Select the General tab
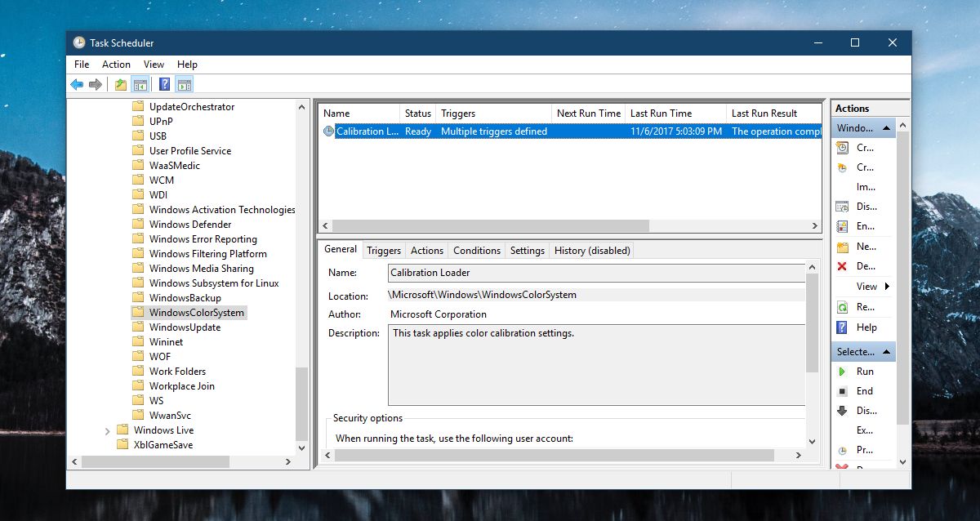 341,249
